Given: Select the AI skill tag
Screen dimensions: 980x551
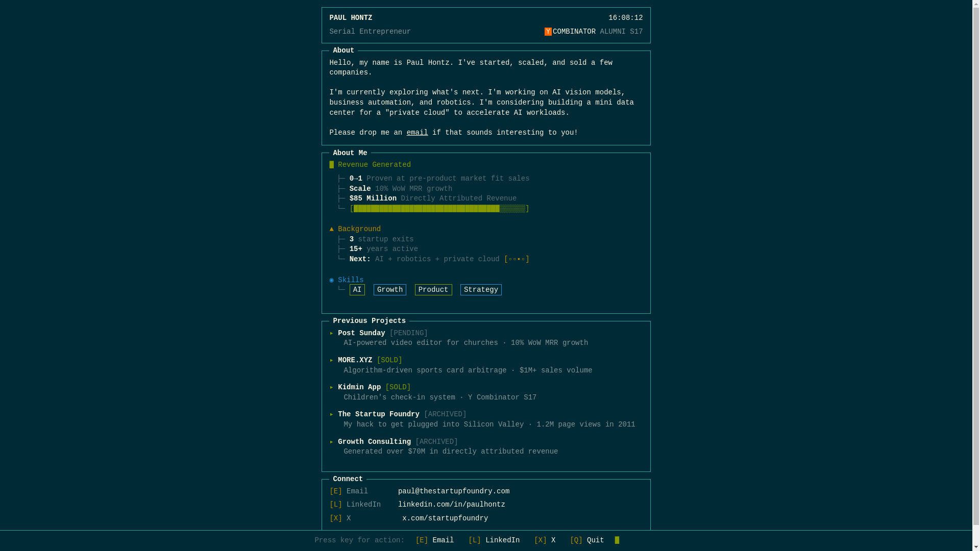Looking at the screenshot, I should coord(357,290).
